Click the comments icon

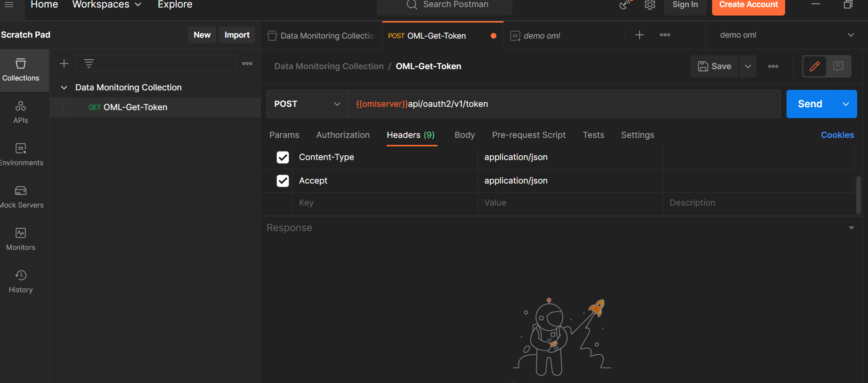(x=838, y=66)
